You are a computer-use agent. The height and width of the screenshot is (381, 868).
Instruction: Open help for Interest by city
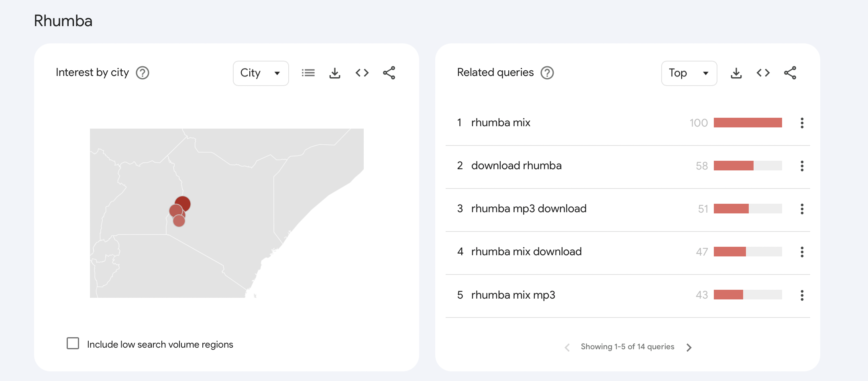click(143, 73)
